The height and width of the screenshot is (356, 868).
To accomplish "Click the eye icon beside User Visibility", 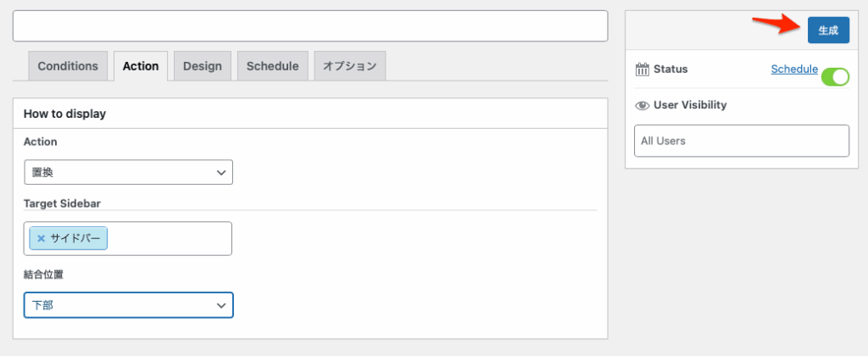I will coord(643,105).
